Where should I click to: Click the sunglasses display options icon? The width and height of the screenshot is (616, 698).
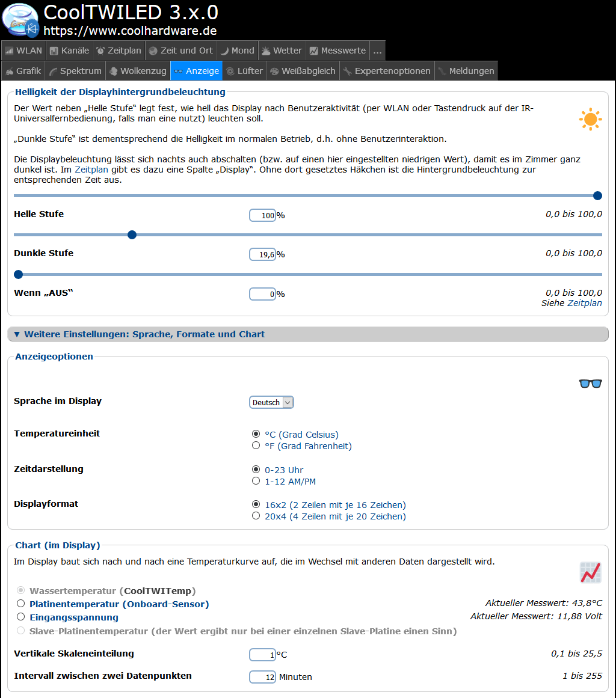(590, 384)
